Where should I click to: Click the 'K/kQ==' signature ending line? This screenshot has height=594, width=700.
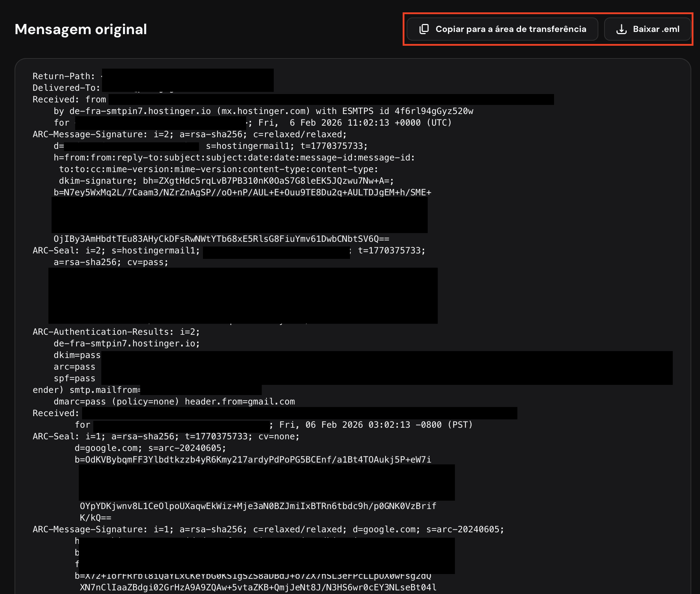[95, 518]
